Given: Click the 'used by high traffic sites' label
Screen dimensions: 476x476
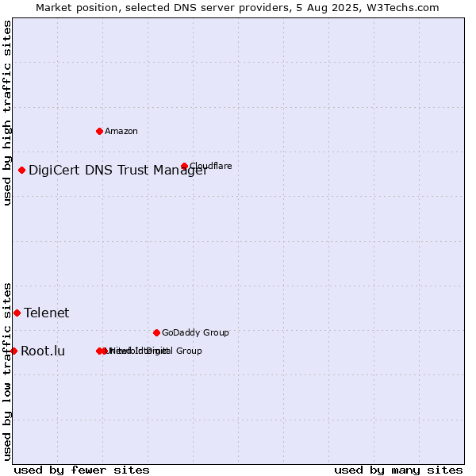Looking at the screenshot, I should coord(7,113).
